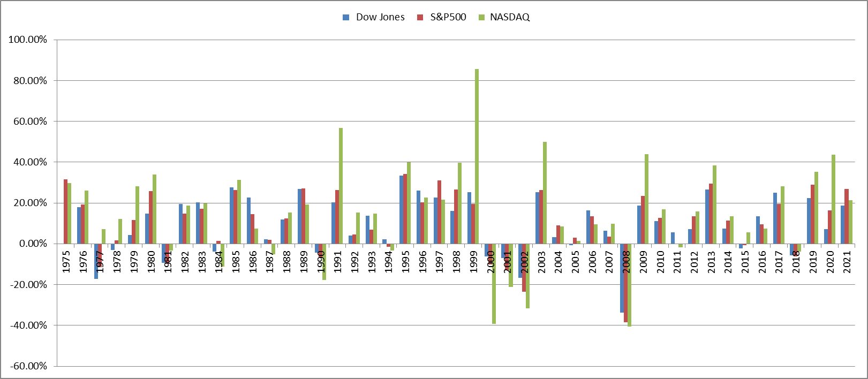
Task: Select the green NASDAQ bar for 1980
Action: (154, 209)
